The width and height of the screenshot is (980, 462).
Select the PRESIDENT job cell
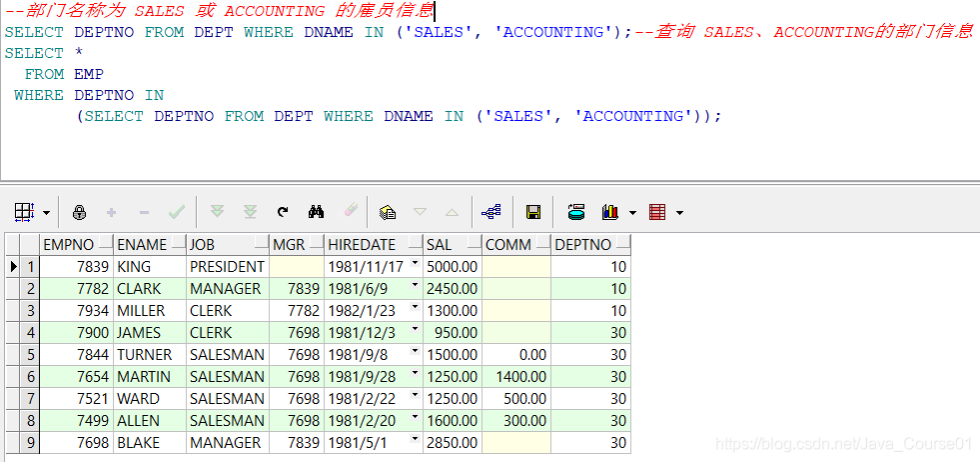pos(228,267)
